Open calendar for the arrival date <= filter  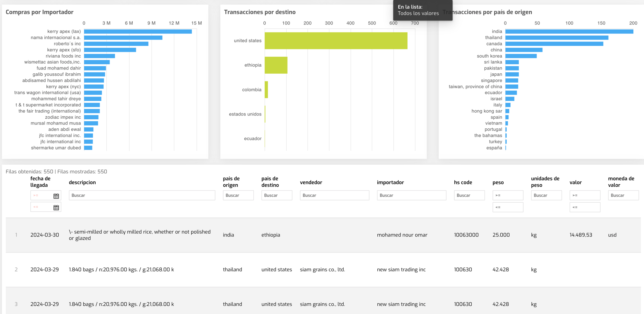point(56,208)
